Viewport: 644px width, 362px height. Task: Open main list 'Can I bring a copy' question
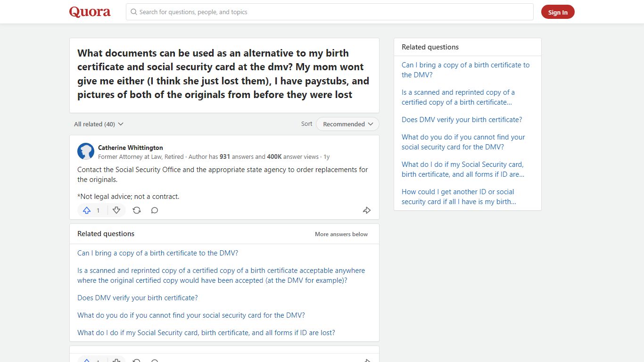point(157,253)
